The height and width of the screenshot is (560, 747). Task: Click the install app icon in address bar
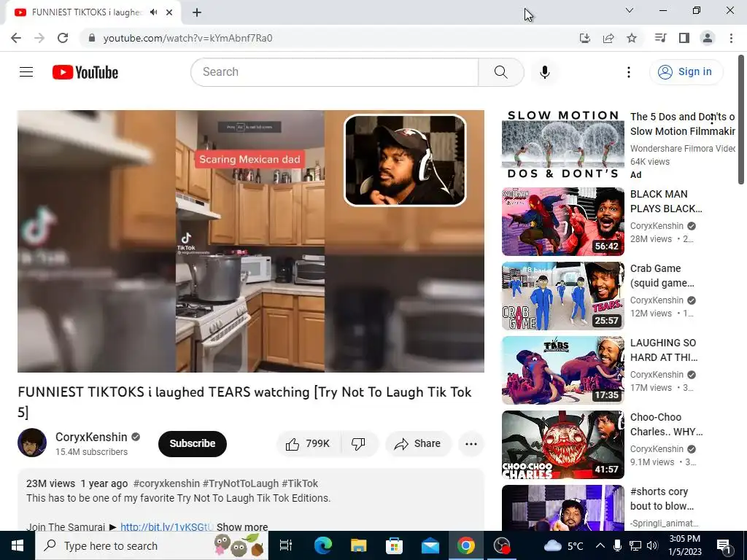pyautogui.click(x=584, y=38)
